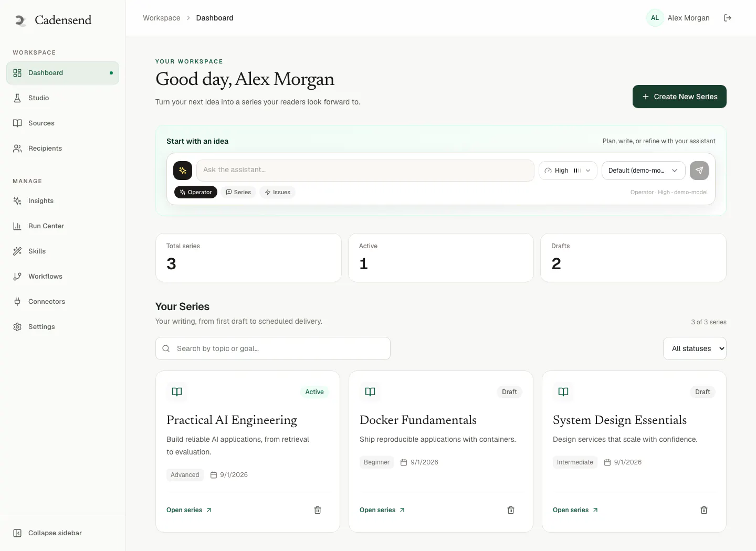Open the All statuses filter dropdown
This screenshot has width=756, height=551.
[695, 348]
